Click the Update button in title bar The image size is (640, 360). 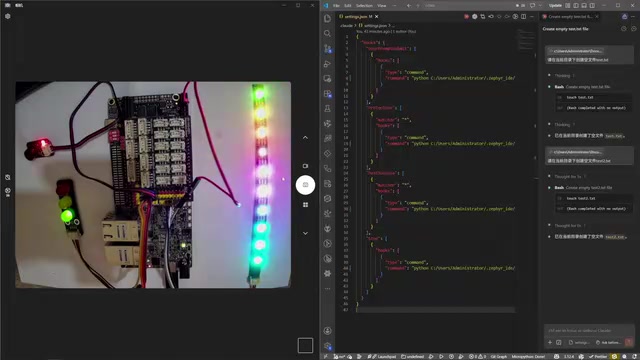pyautogui.click(x=555, y=6)
